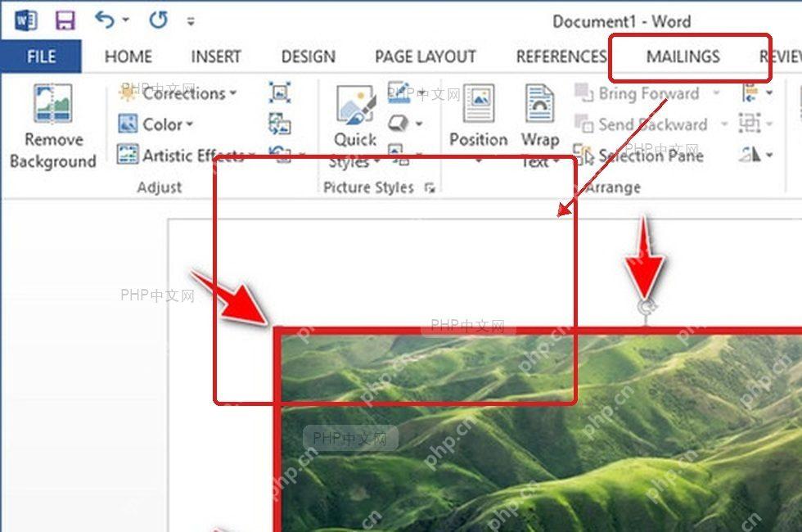Open the Position picture layout icon
Screen dimensions: 802x532
(479, 103)
